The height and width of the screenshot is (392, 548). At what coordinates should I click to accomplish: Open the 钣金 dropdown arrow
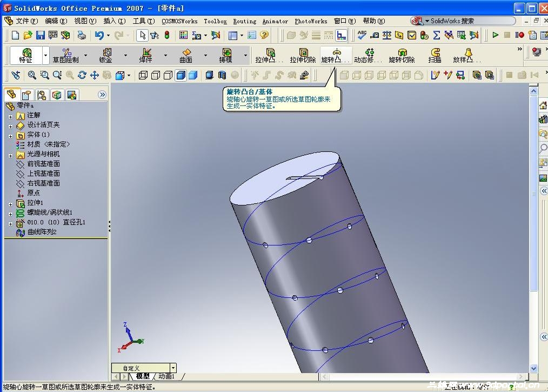coord(125,55)
